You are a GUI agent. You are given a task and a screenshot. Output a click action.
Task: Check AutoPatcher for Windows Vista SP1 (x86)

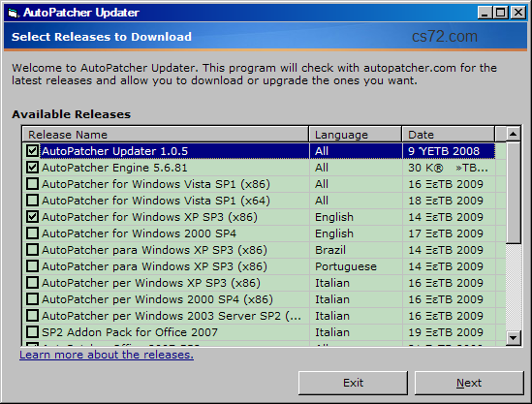[x=33, y=184]
